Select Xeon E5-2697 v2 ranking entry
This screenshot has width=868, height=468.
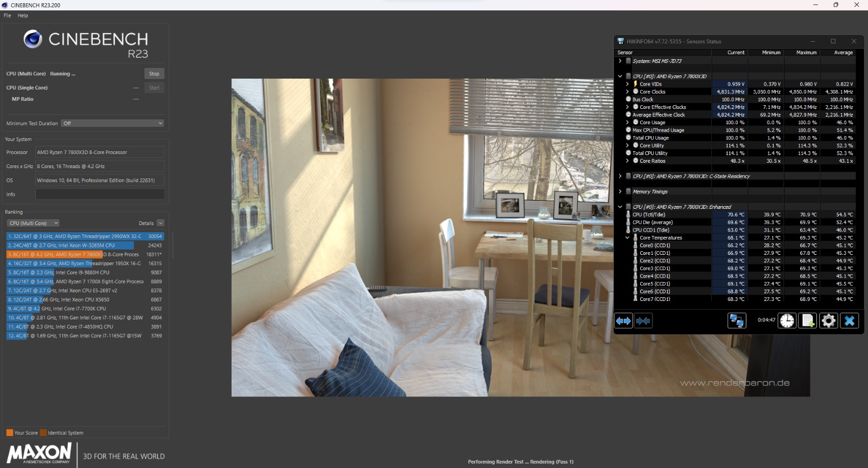85,291
